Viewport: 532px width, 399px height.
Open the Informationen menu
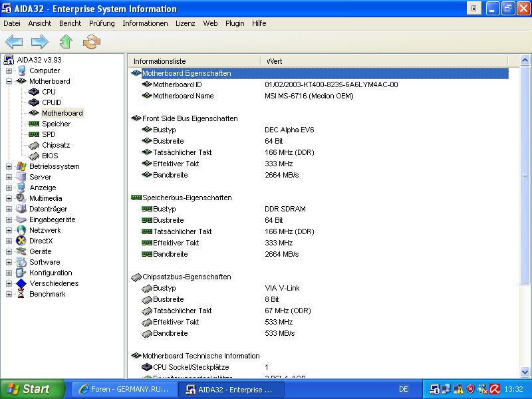(x=145, y=23)
